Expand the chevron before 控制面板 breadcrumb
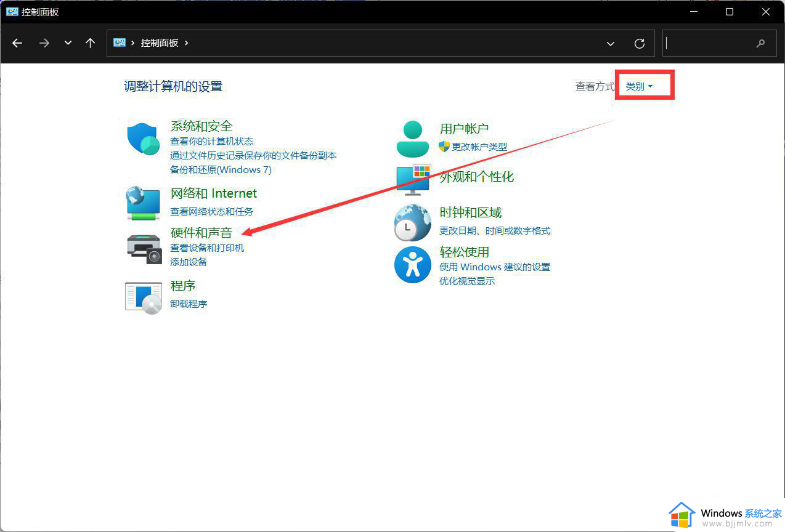785x532 pixels. point(133,43)
